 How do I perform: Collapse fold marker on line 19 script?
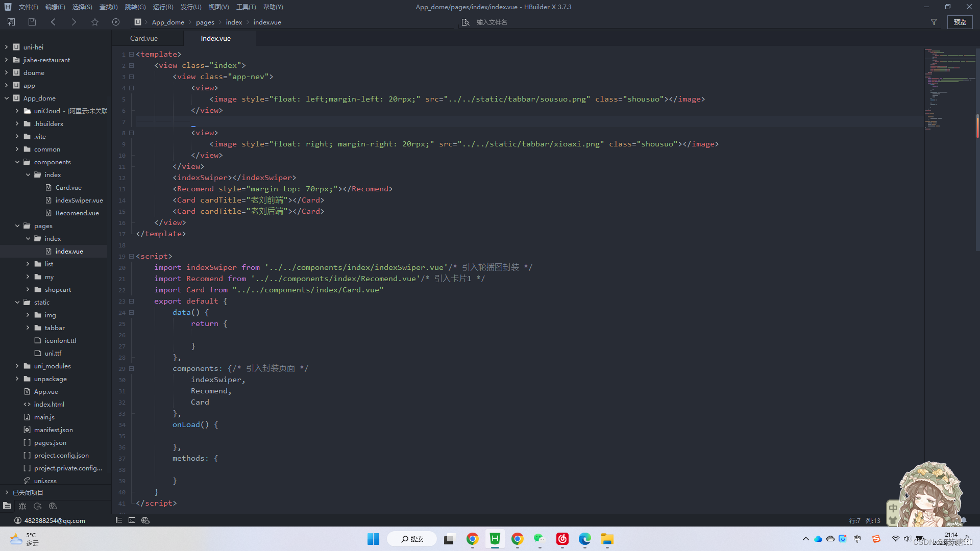click(x=131, y=256)
